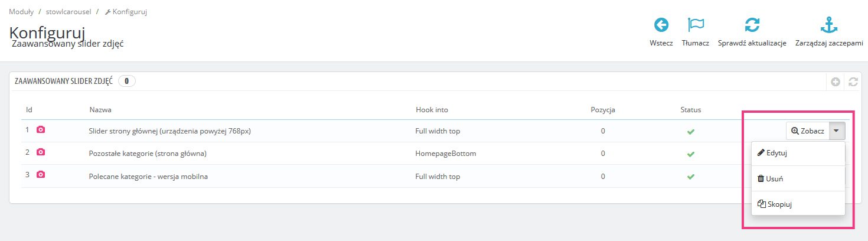The width and height of the screenshot is (868, 241).
Task: Toggle the status of Polecane kategorie mobile slider
Action: [690, 176]
